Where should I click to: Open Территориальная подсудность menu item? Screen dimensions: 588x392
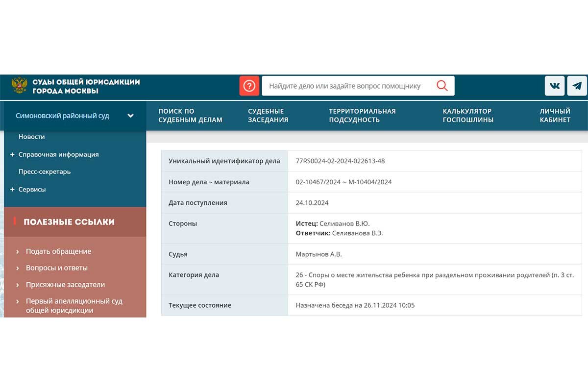tap(362, 116)
